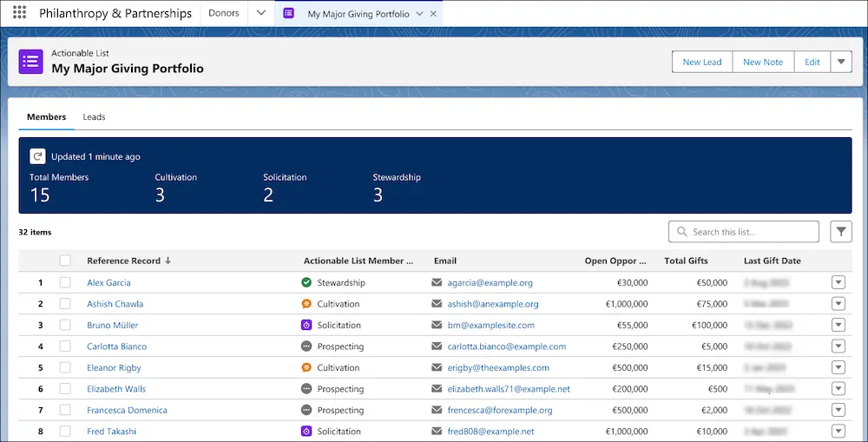
Task: Click Francesca Domenica's Prospecting status icon
Action: tap(306, 410)
